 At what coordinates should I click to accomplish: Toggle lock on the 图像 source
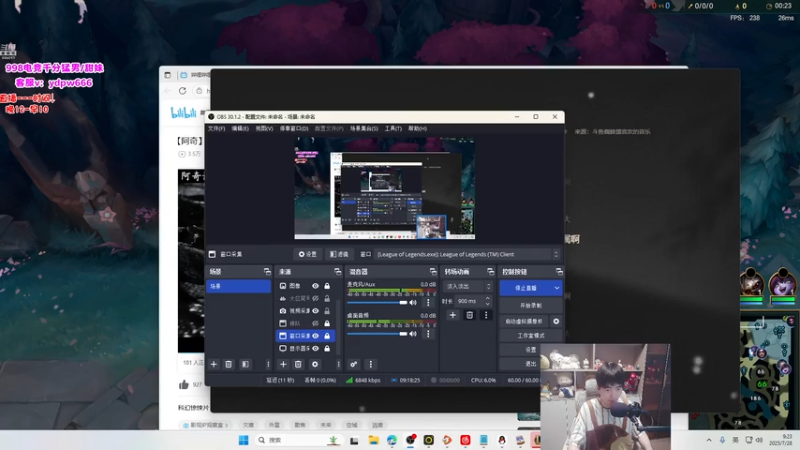coord(327,286)
